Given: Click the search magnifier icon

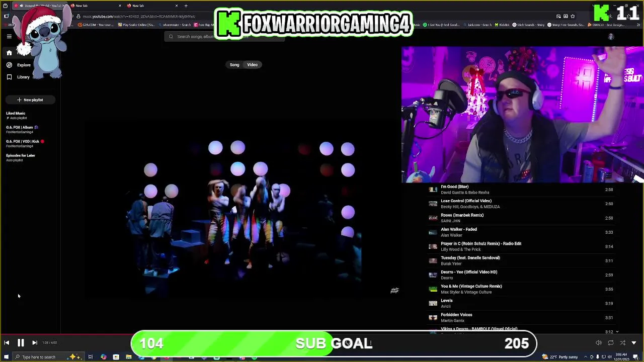Looking at the screenshot, I should tap(171, 36).
